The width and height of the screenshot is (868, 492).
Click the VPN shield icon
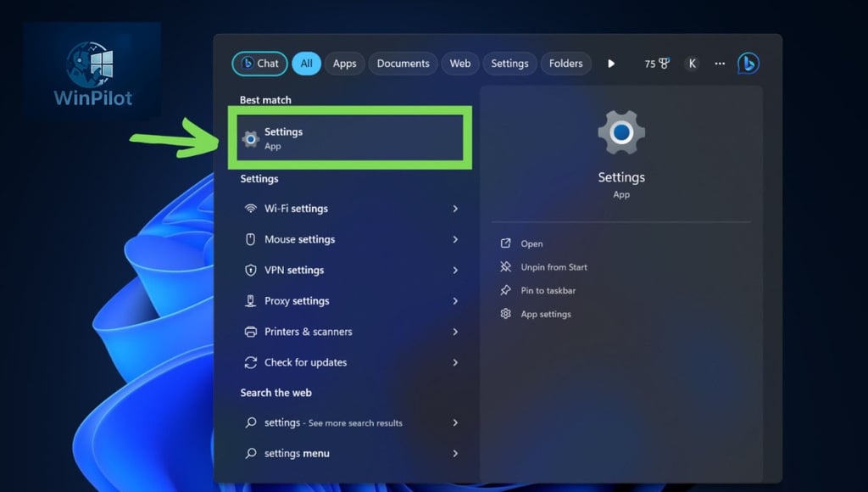[x=251, y=271]
